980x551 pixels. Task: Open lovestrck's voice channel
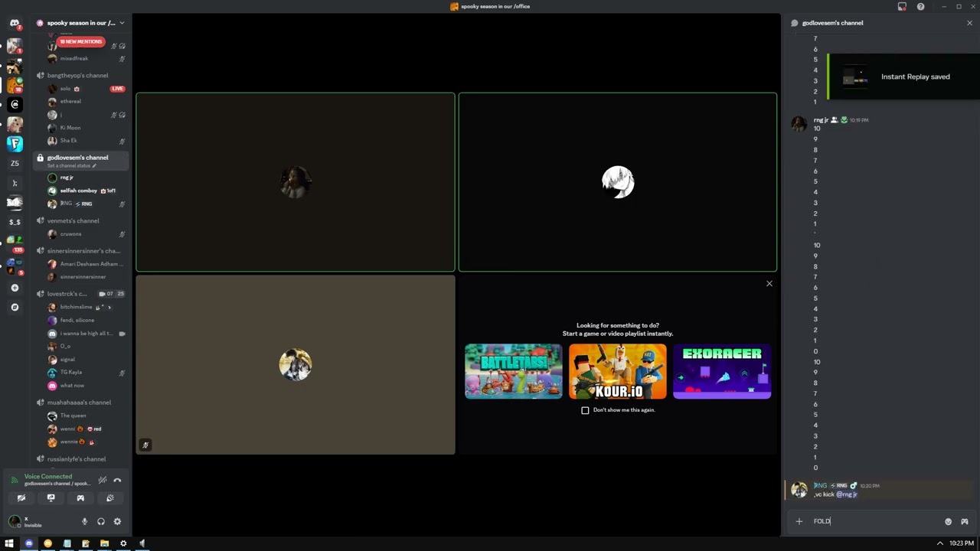67,293
